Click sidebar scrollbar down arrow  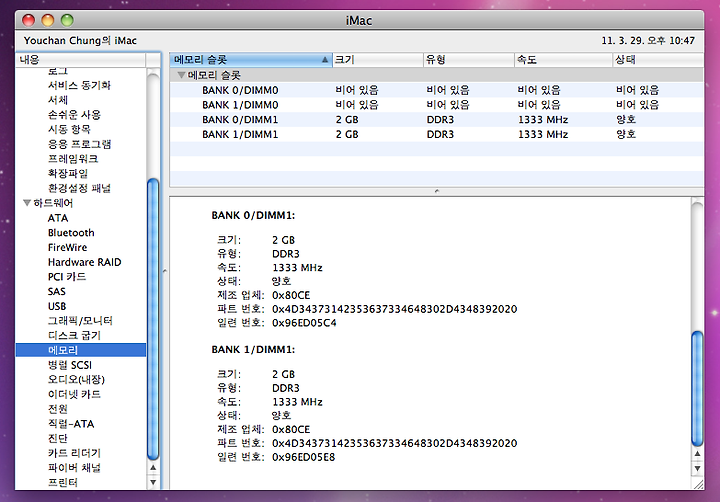pos(153,482)
